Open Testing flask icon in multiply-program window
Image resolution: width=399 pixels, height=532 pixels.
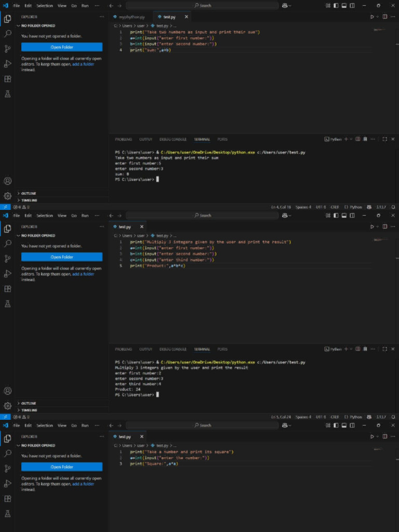tap(7, 304)
